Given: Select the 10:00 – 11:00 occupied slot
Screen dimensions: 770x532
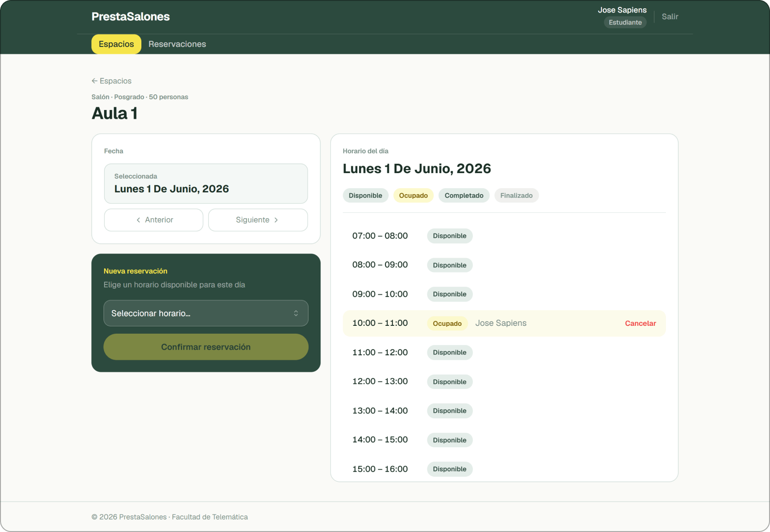Looking at the screenshot, I should [504, 324].
